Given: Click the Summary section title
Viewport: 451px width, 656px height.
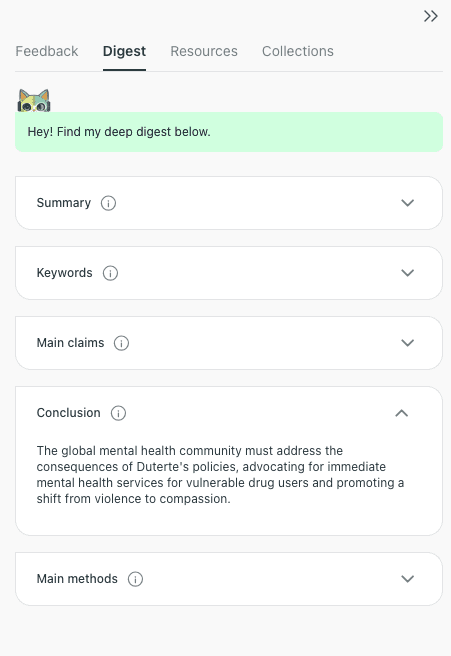Looking at the screenshot, I should point(64,203).
